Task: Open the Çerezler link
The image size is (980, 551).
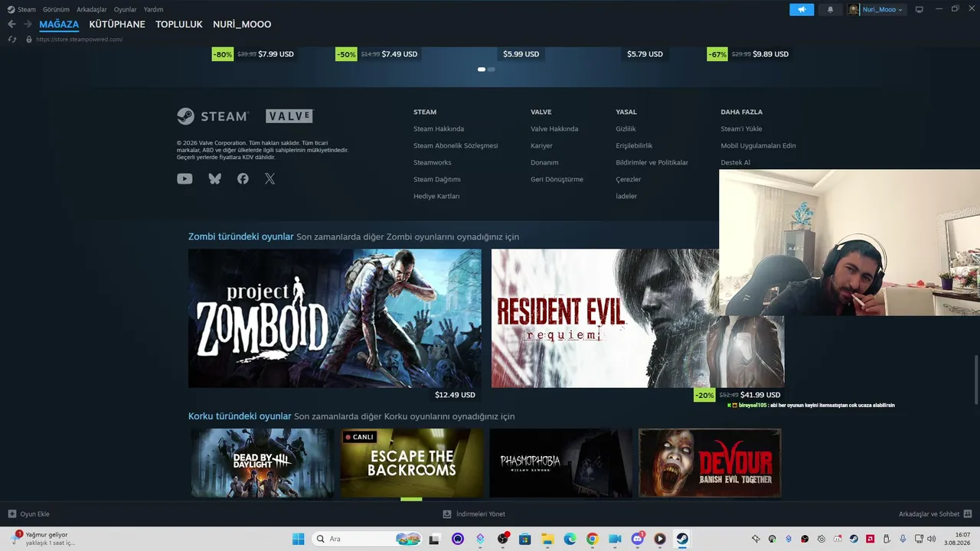Action: (x=629, y=179)
